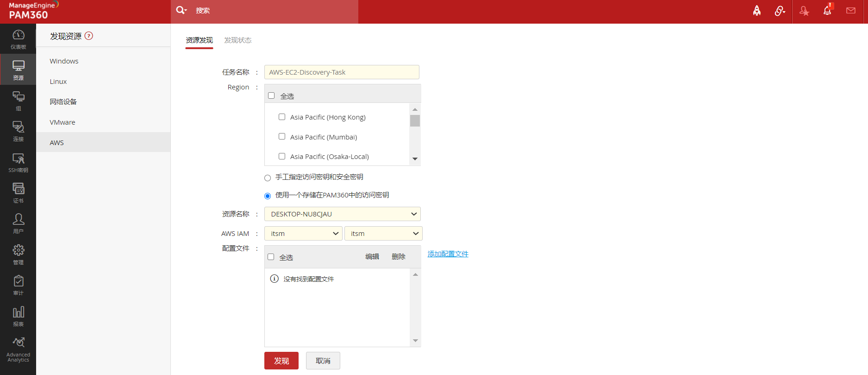The height and width of the screenshot is (375, 868).
Task: Check the Region 全选 checkbox
Action: (x=271, y=95)
